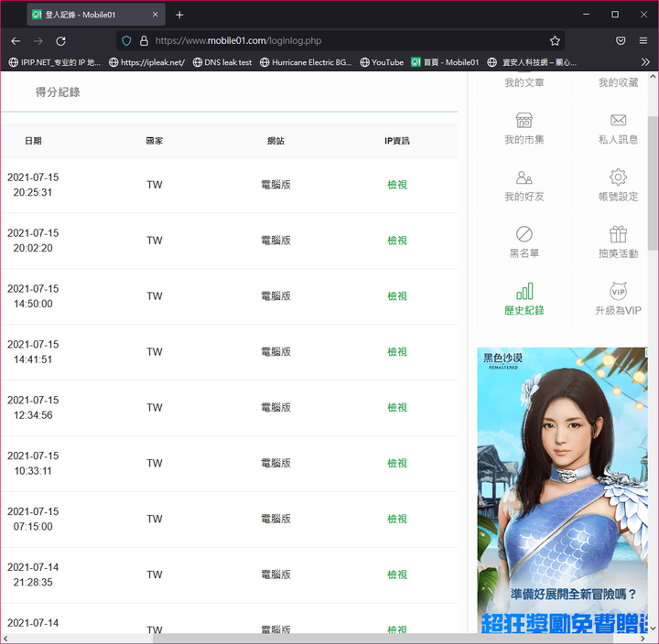Switch to the 得分紀錄 tab
This screenshot has width=659, height=644.
coord(58,92)
